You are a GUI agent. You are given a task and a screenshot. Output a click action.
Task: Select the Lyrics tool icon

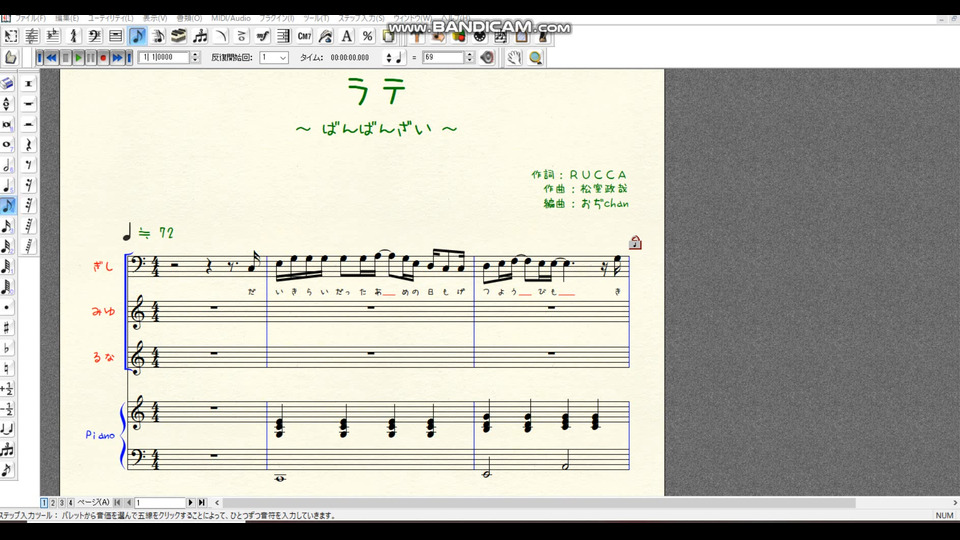point(326,37)
